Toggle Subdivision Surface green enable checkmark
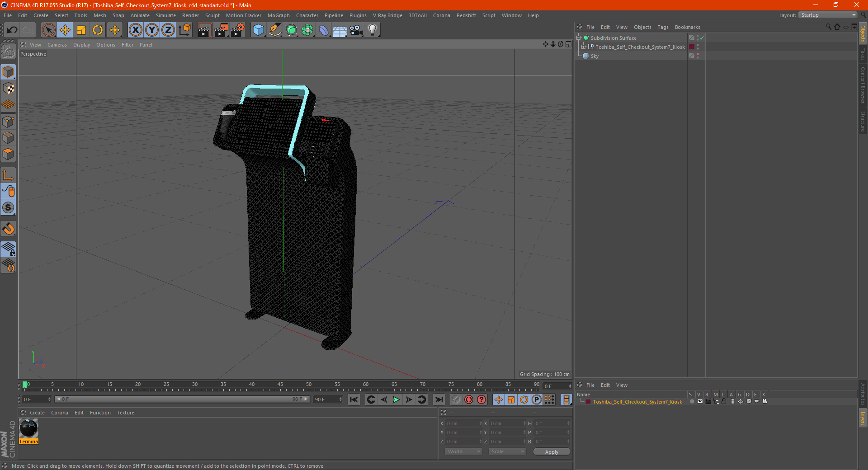This screenshot has width=868, height=470. pos(702,38)
